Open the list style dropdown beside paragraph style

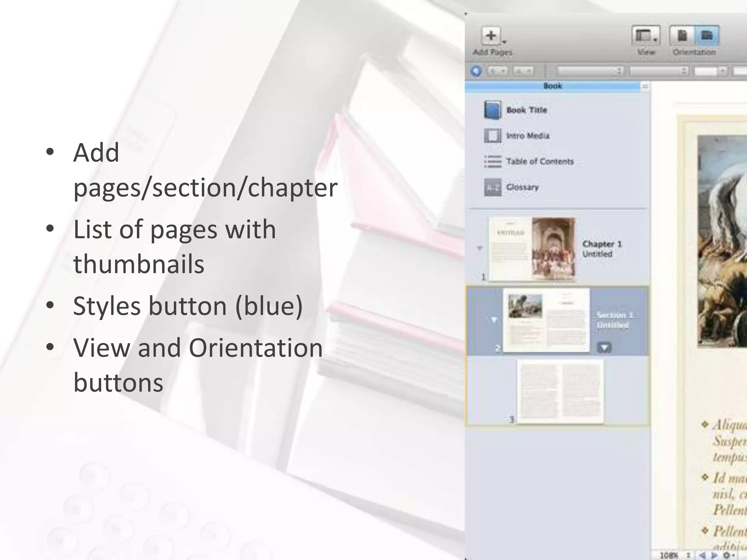[x=523, y=71]
